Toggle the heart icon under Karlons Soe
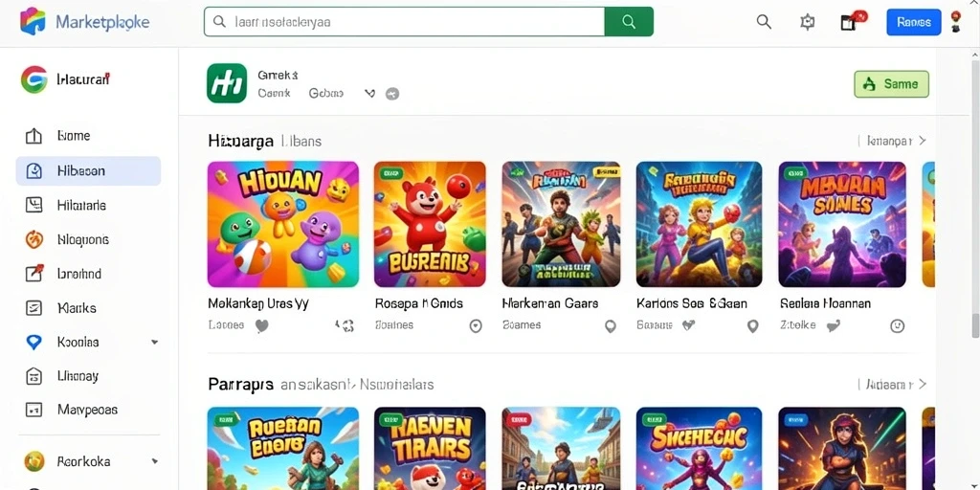The width and height of the screenshot is (980, 490). click(688, 325)
